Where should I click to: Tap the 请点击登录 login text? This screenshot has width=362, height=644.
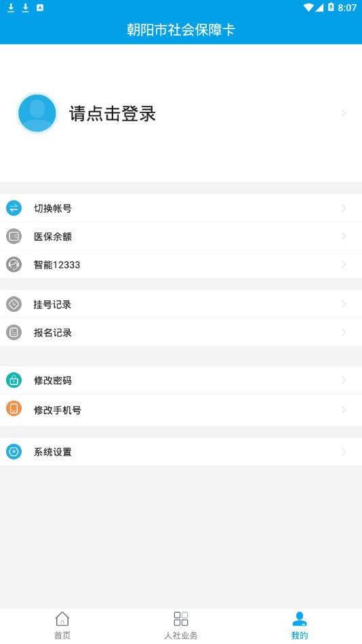[x=112, y=114]
